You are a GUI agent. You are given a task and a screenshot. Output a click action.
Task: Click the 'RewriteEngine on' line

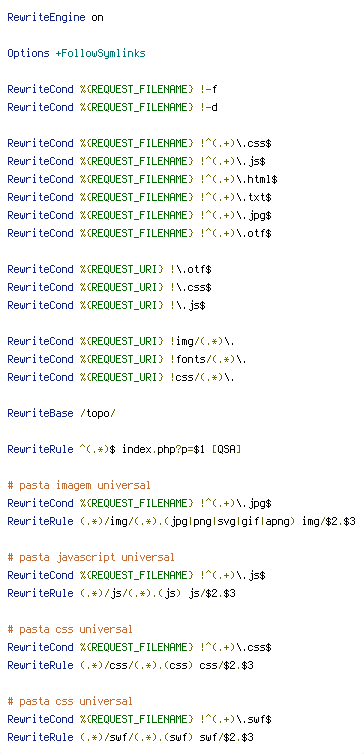click(x=55, y=18)
